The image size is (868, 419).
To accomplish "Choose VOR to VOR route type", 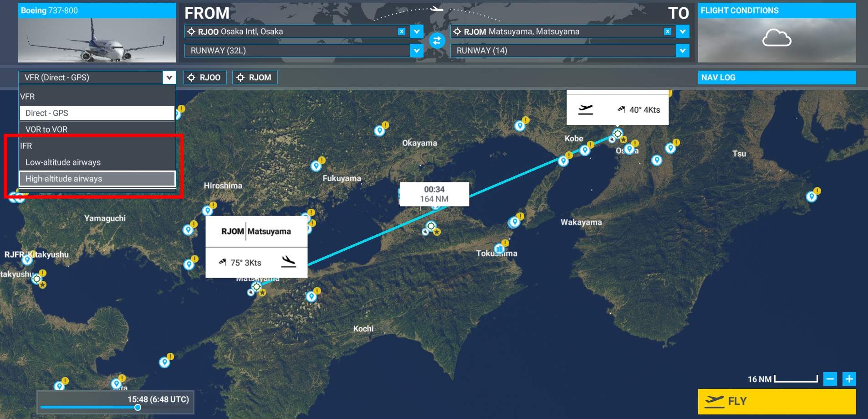I will tap(97, 129).
